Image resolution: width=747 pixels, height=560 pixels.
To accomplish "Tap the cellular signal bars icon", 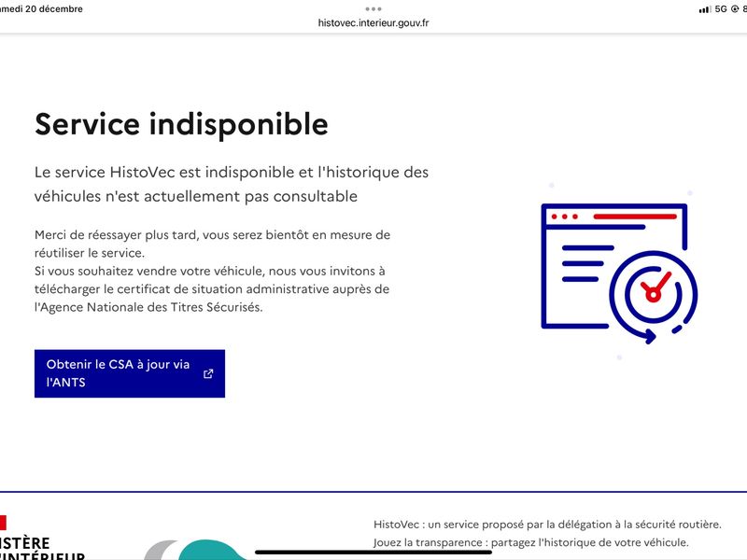I will [705, 9].
